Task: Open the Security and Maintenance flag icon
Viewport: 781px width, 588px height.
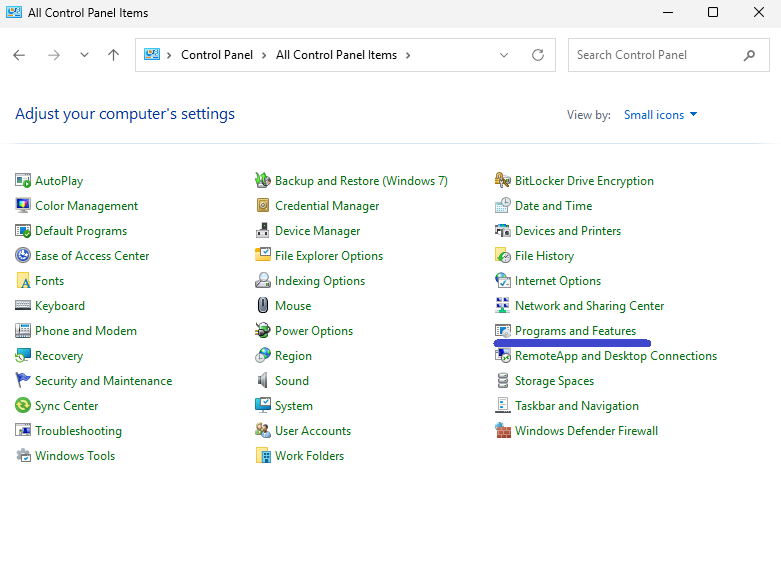Action: tap(23, 381)
